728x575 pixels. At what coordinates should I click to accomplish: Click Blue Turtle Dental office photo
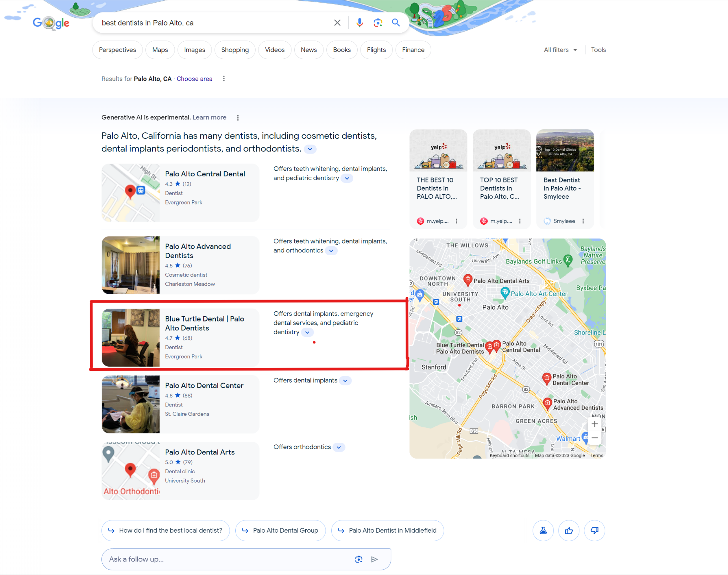[130, 338]
